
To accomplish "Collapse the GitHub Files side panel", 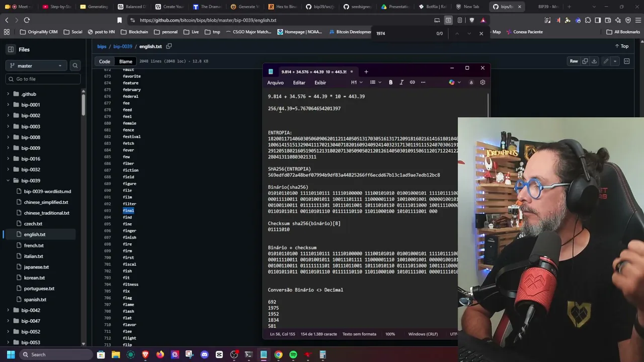I will coord(11,49).
